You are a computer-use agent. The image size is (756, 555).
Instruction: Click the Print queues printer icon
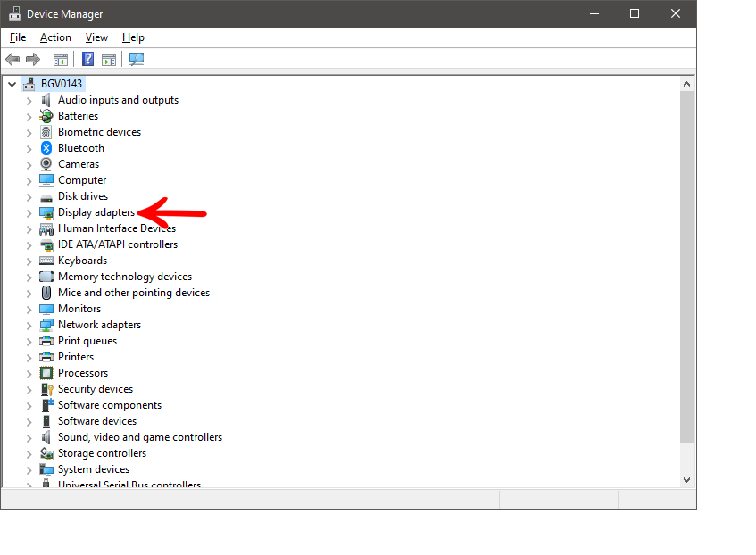coord(46,341)
